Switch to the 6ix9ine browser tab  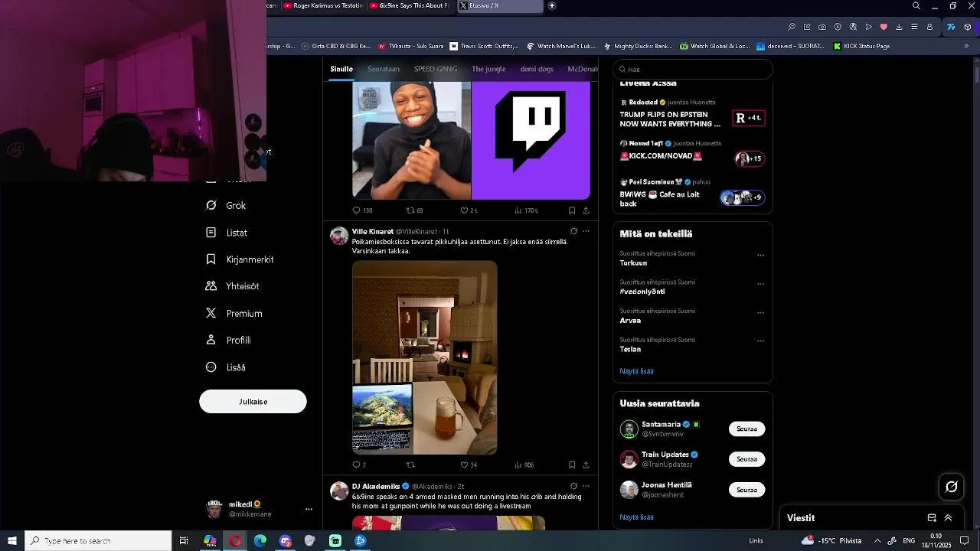[x=411, y=6]
